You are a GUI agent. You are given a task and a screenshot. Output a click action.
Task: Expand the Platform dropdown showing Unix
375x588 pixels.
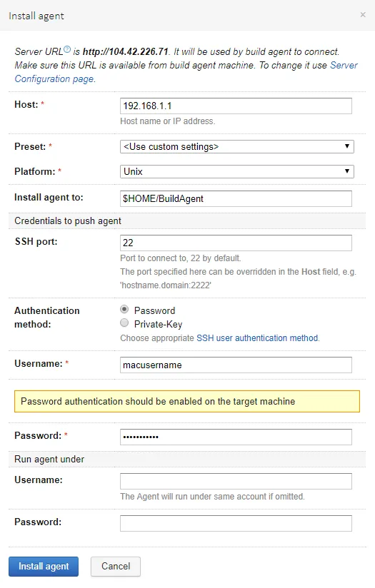[237, 171]
